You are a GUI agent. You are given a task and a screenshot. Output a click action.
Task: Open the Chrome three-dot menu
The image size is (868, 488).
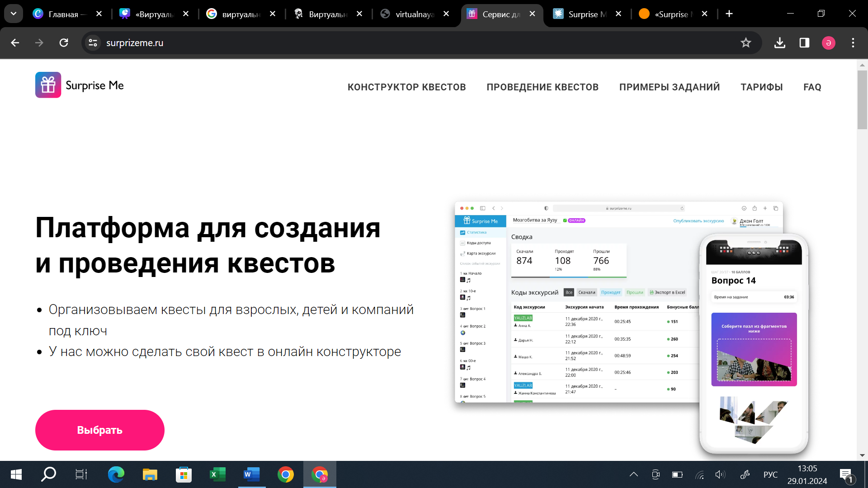tap(853, 43)
